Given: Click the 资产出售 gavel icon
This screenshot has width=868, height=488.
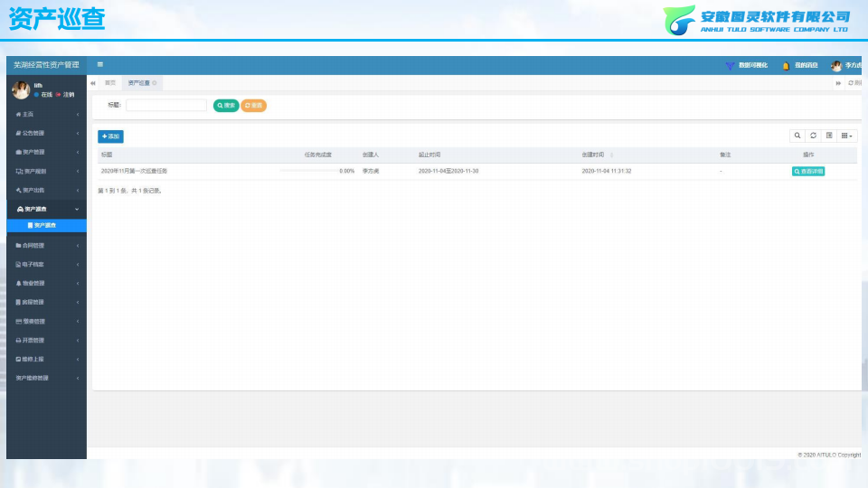Looking at the screenshot, I should pos(18,191).
